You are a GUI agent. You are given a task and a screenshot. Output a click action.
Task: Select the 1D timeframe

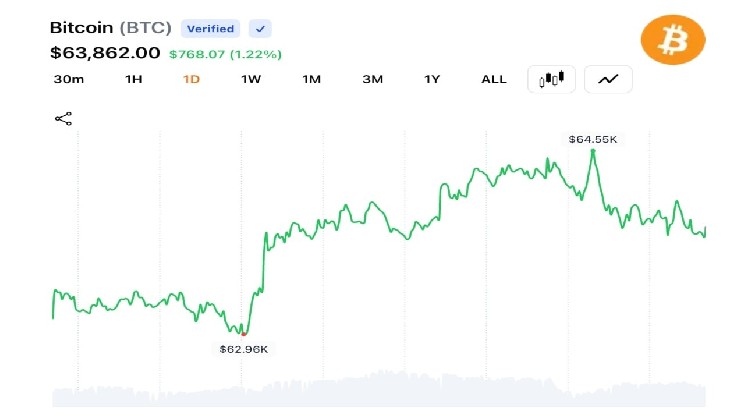click(191, 79)
